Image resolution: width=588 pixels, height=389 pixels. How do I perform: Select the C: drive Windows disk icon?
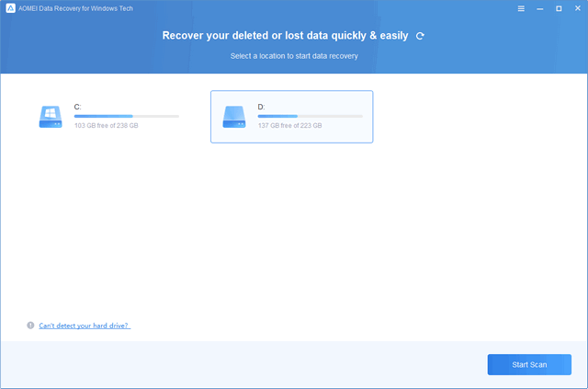click(51, 117)
